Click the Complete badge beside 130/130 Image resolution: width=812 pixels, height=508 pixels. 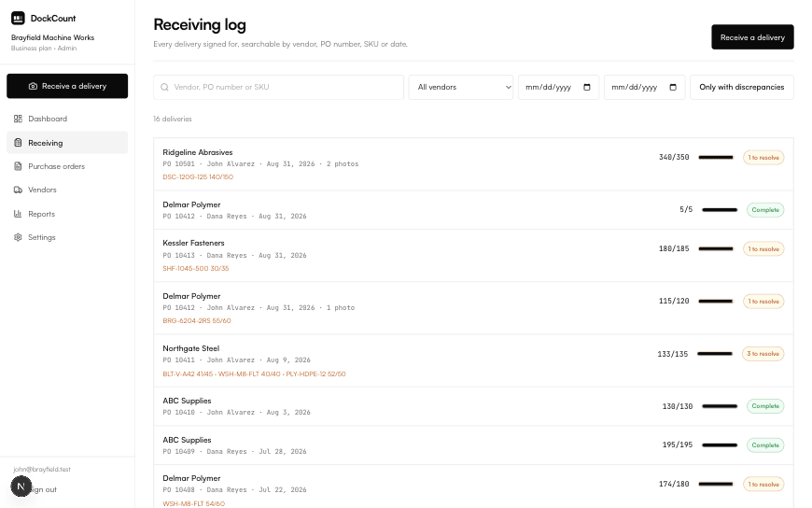[x=765, y=406]
